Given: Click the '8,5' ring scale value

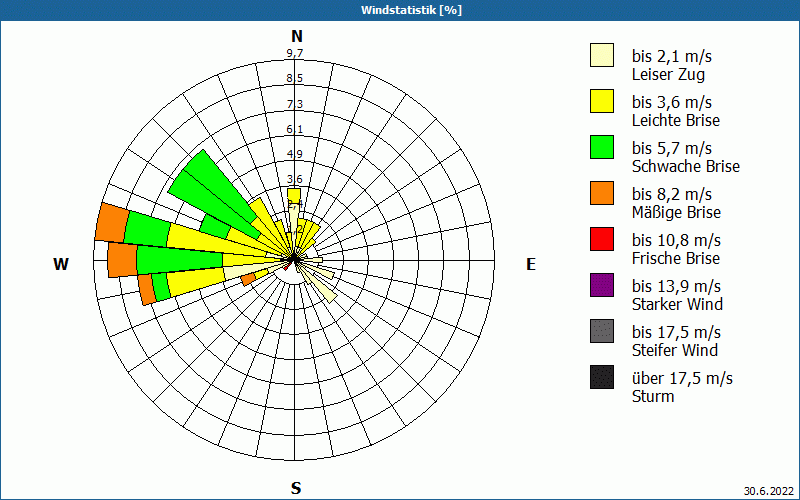Looking at the screenshot, I should (295, 78).
